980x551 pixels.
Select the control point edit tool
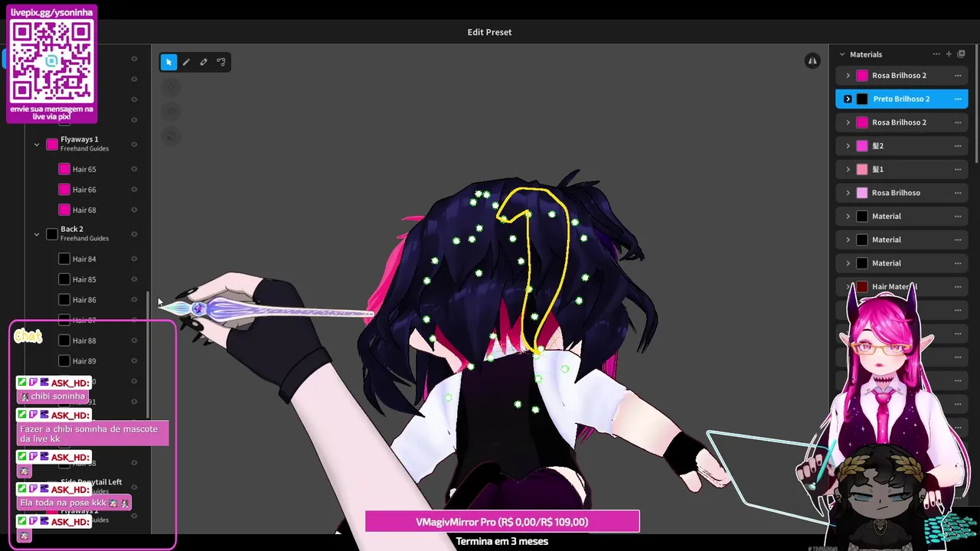(x=221, y=62)
